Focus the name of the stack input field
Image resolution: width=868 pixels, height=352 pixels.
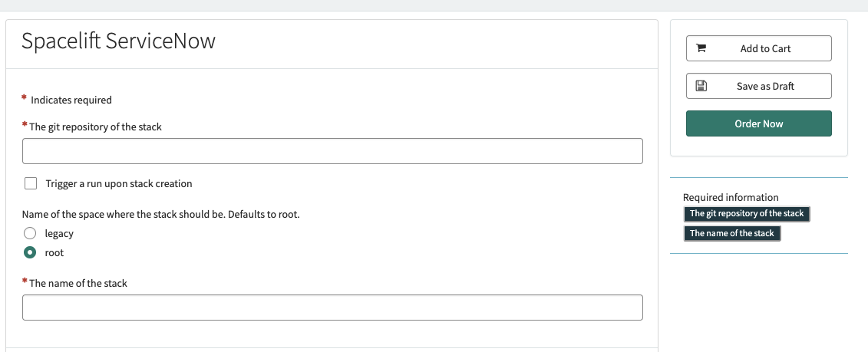pos(332,308)
